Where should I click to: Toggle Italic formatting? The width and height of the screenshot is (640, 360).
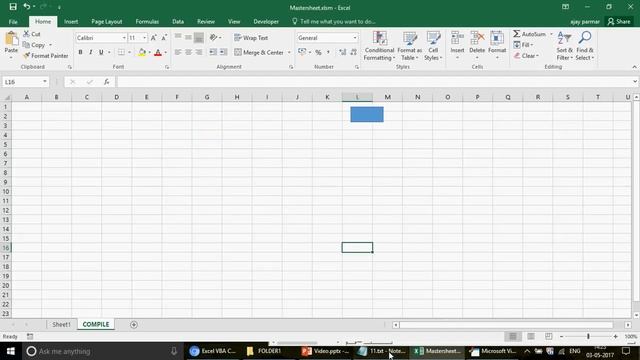click(91, 52)
